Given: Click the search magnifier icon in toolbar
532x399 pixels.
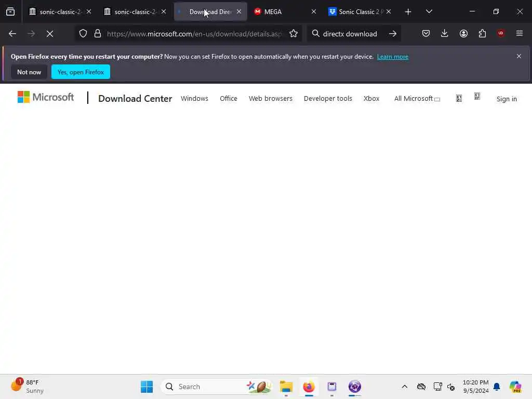Looking at the screenshot, I should (x=315, y=34).
